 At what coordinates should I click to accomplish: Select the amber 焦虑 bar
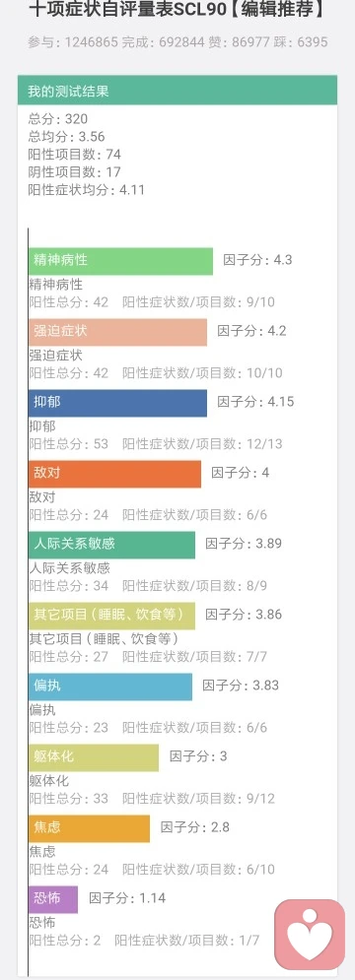tap(90, 828)
